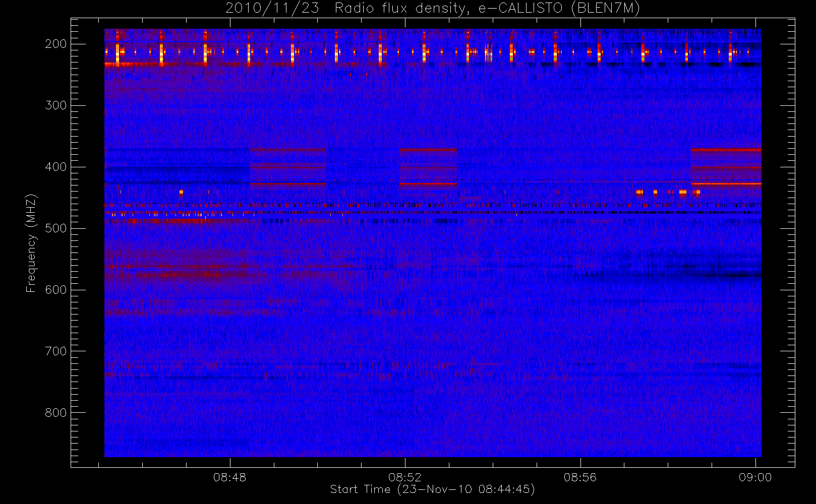Select the 600 frequency tick label
816x504 pixels.
coord(56,290)
